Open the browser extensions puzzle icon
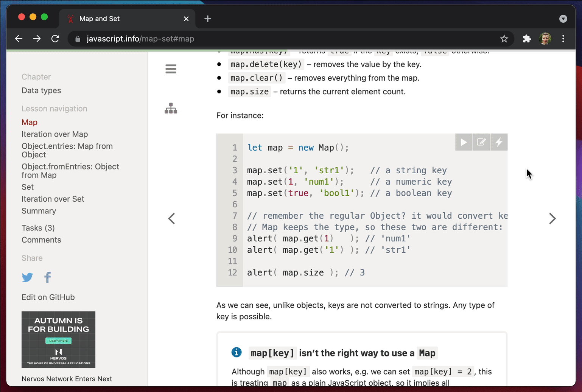Screen dimensions: 582x392 tap(527, 39)
